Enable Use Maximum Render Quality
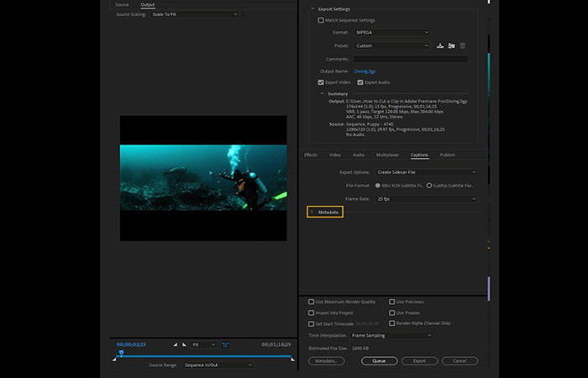Viewport: 588px width, 378px height. coord(311,302)
